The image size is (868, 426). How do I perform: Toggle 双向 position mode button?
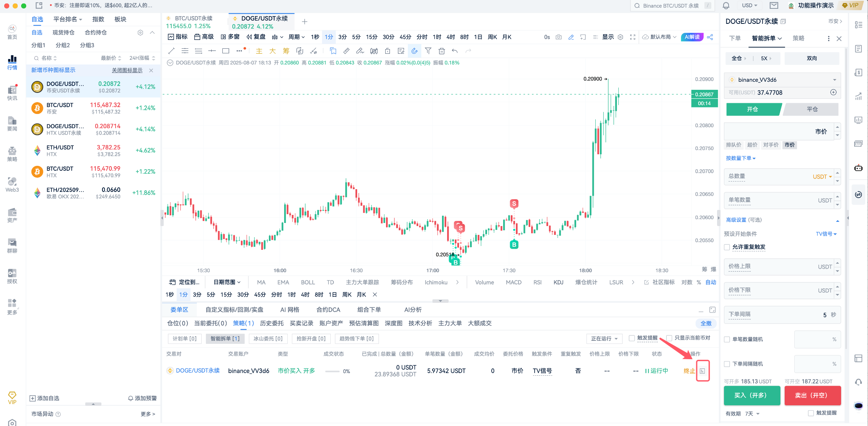coord(812,58)
